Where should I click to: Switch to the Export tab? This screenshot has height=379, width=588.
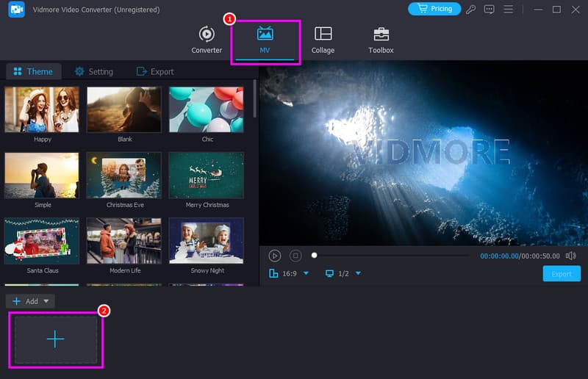155,71
